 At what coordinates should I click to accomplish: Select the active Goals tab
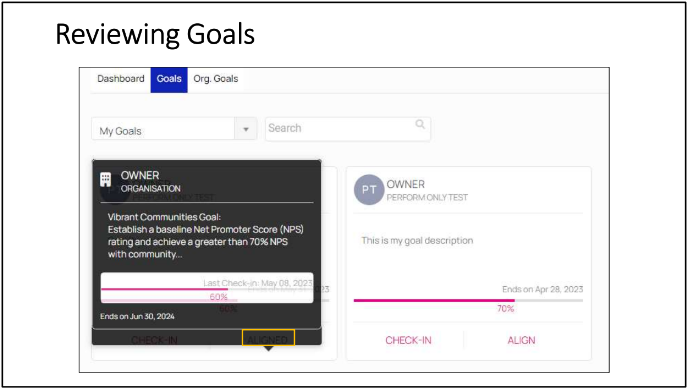coord(169,80)
